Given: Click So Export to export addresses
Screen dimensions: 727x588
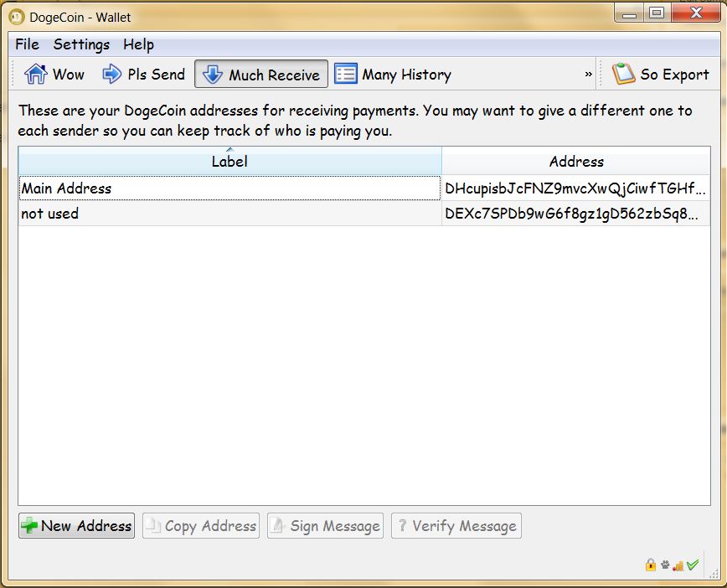Looking at the screenshot, I should tap(661, 75).
